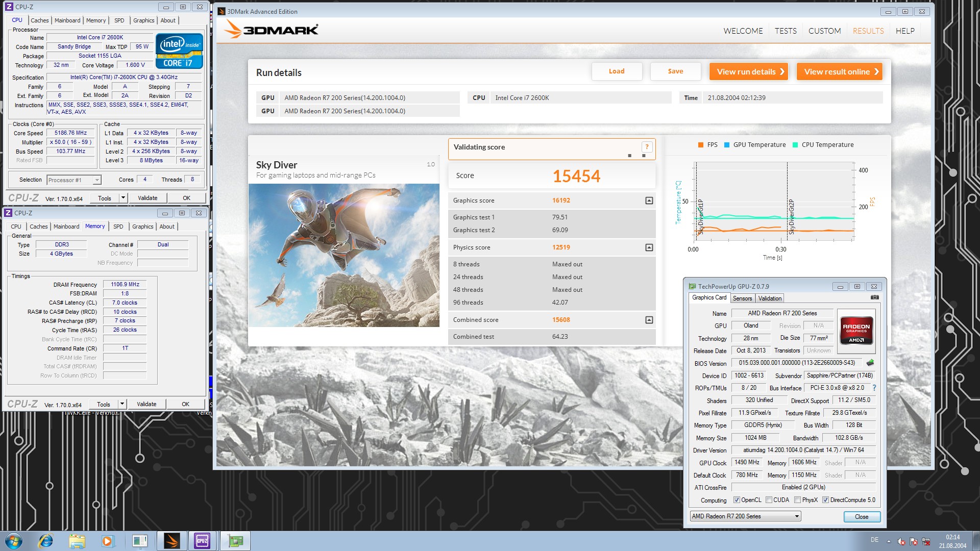Open HELP in 3DMark navigation
Screen dimensions: 980x551
[905, 31]
